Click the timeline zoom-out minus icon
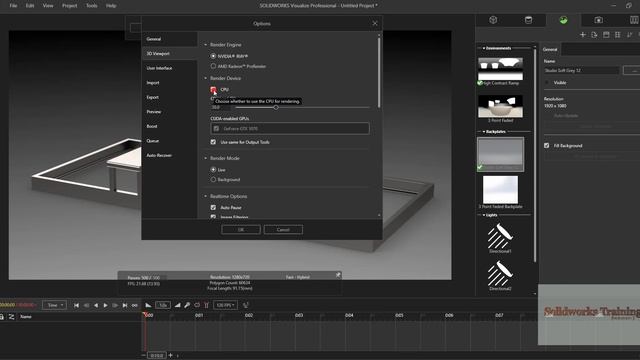This screenshot has height=360, width=640. 143,355
